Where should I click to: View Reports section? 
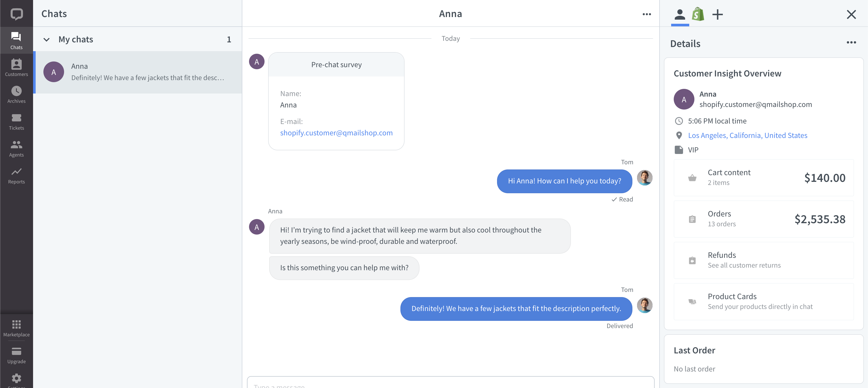coord(16,175)
